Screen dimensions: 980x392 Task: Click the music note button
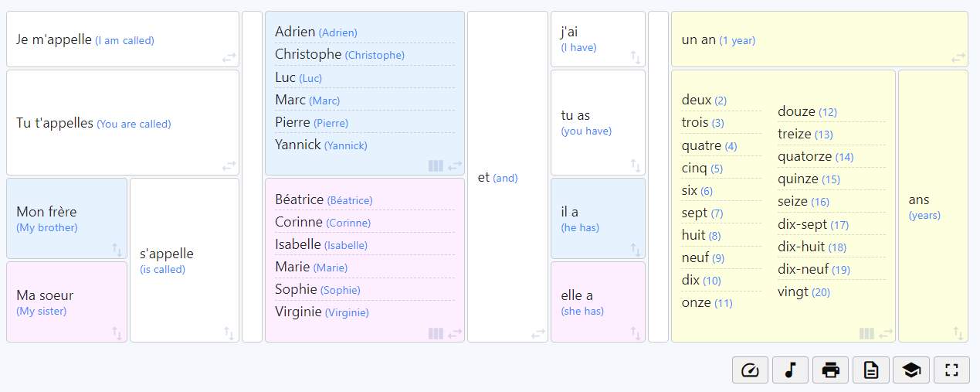point(790,370)
